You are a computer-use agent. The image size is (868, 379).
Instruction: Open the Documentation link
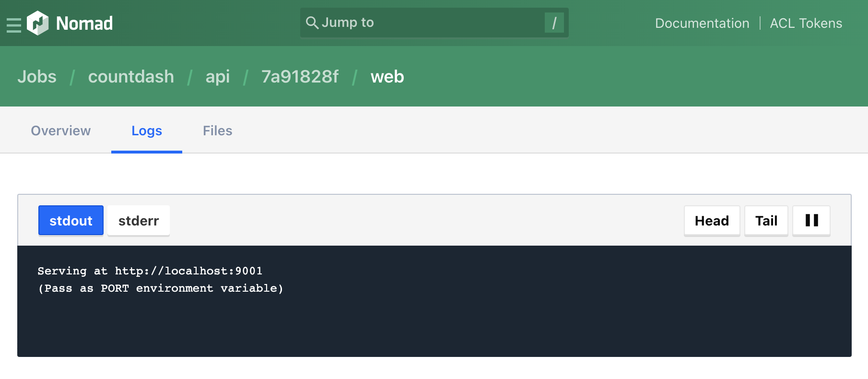click(x=702, y=23)
